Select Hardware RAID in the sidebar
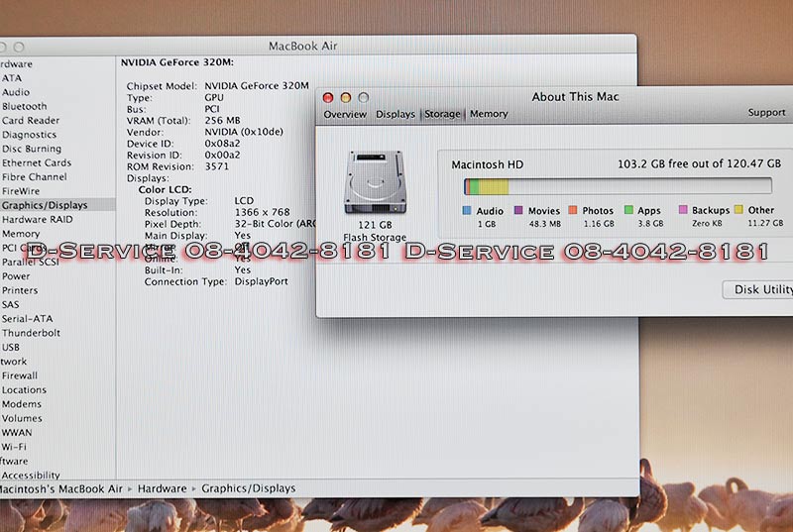This screenshot has height=532, width=793. [x=37, y=219]
